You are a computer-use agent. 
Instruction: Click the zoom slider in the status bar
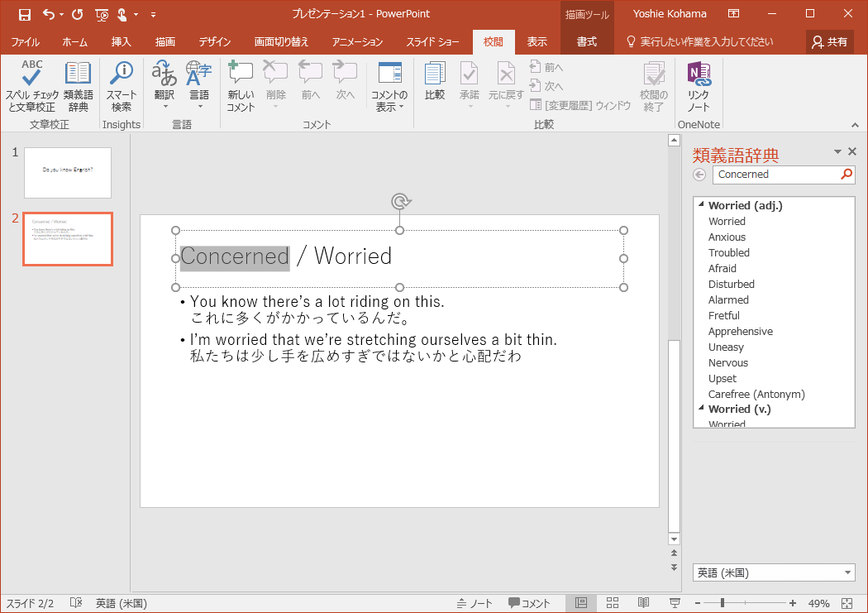[722, 603]
